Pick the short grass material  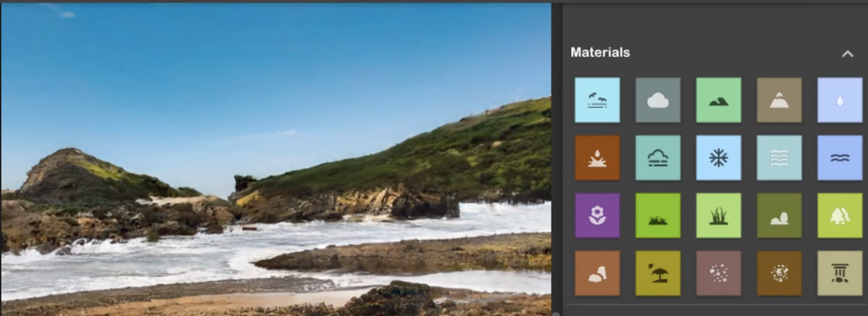658,215
